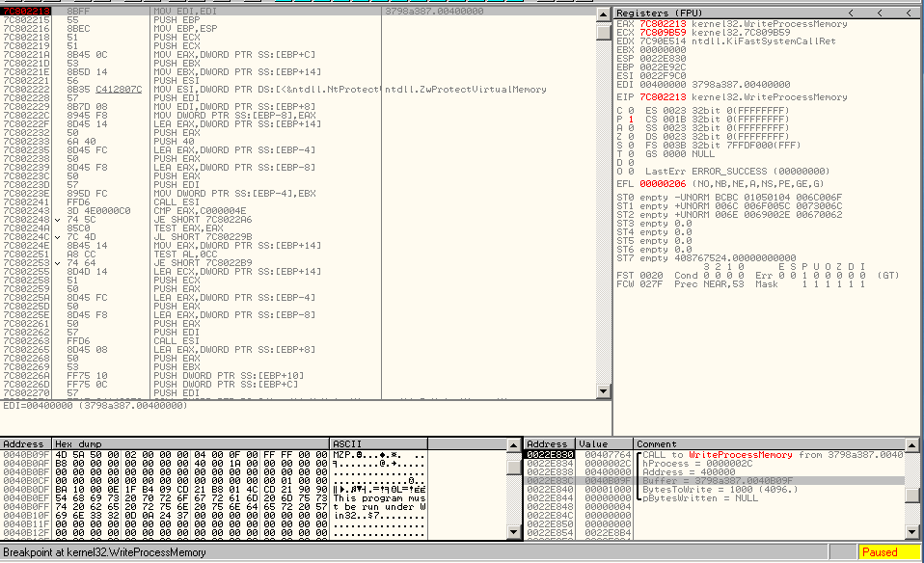
Task: Click the stack pane scroll up arrow
Action: tap(911, 445)
